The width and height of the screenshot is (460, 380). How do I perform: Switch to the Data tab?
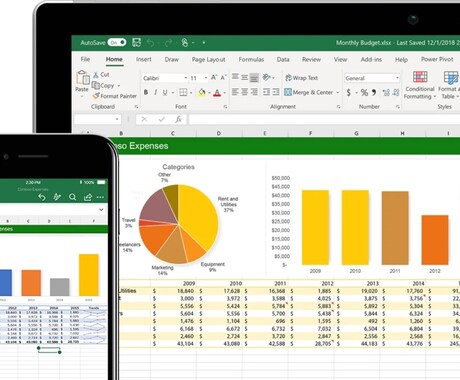coord(283,59)
